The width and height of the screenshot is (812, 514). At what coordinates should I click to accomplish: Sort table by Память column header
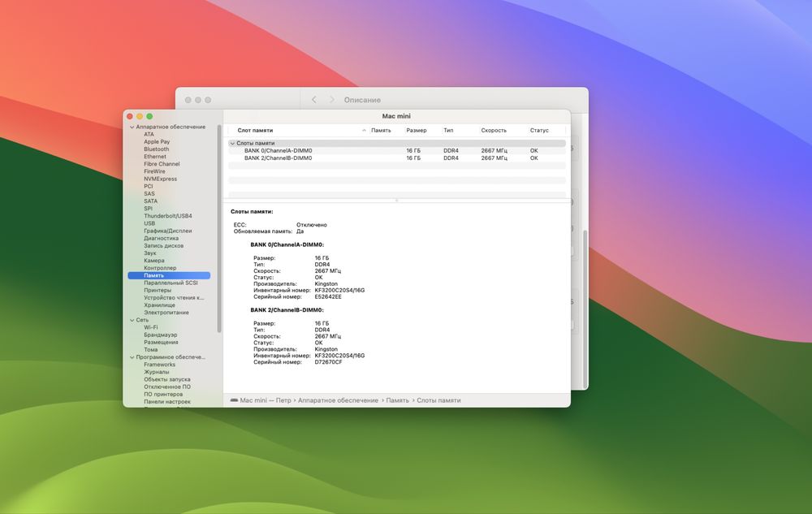[381, 131]
